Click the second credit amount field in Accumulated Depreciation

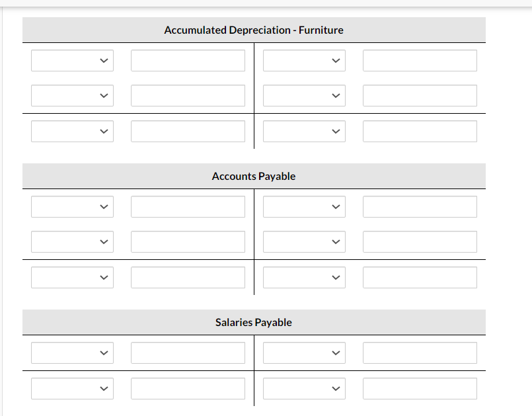tap(419, 95)
